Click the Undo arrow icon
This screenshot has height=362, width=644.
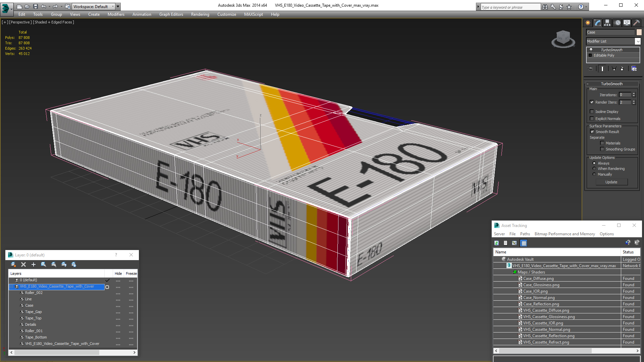43,6
